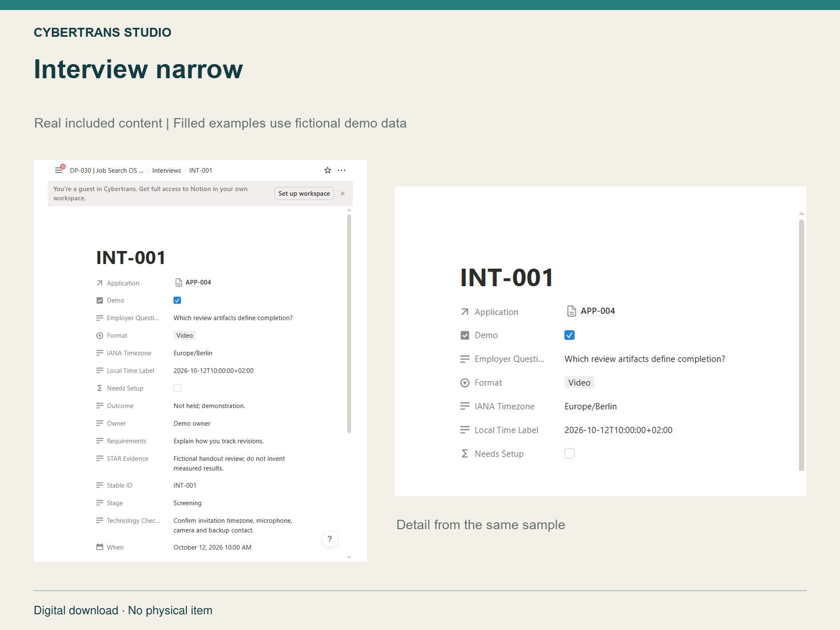The image size is (840, 630).
Task: Click the checkbox icon beside Demo label in detail view
Action: 465,335
